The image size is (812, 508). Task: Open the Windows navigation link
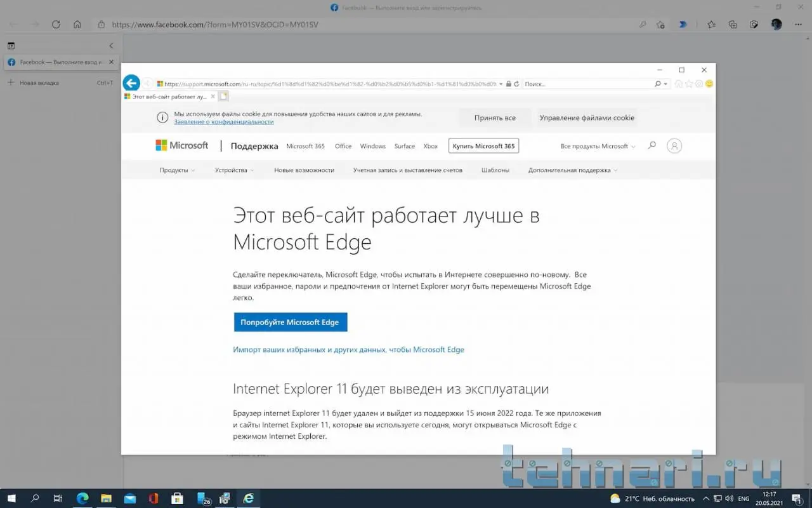pyautogui.click(x=373, y=146)
